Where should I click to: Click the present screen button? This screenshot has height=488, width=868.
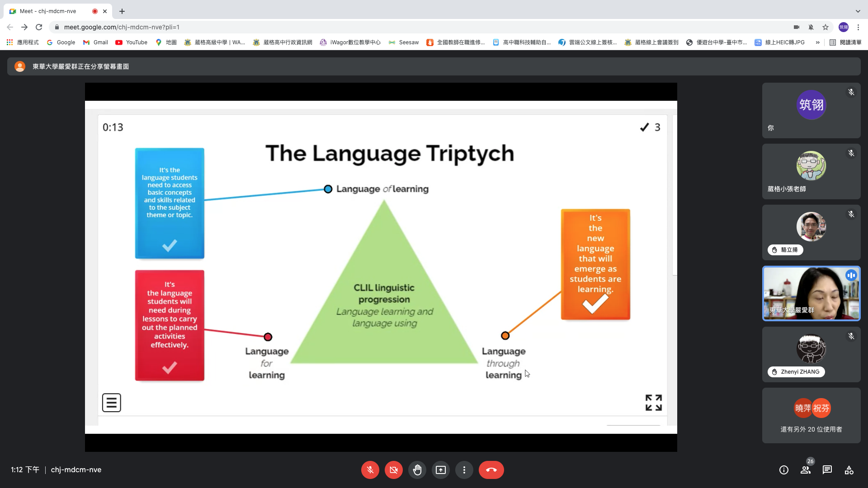tap(440, 470)
